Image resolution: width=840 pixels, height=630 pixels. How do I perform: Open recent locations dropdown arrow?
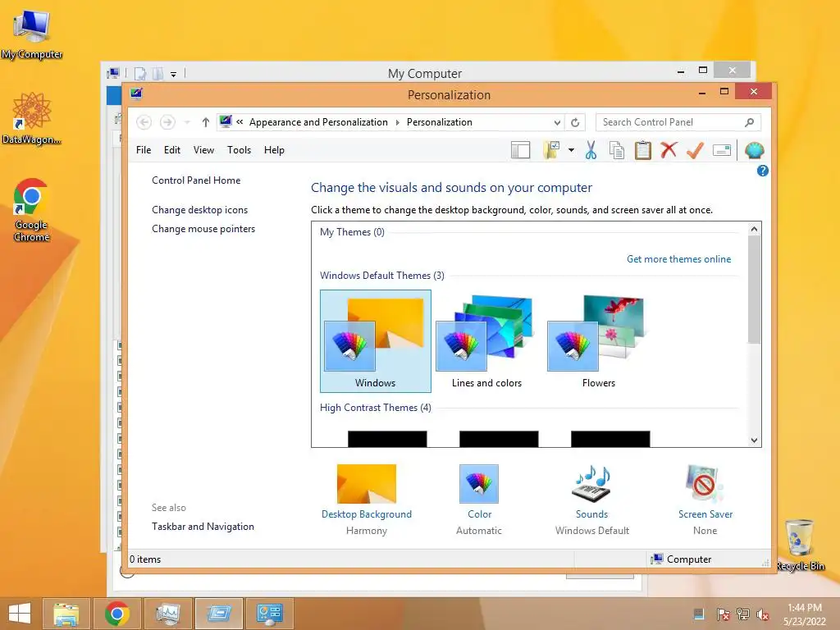(187, 123)
